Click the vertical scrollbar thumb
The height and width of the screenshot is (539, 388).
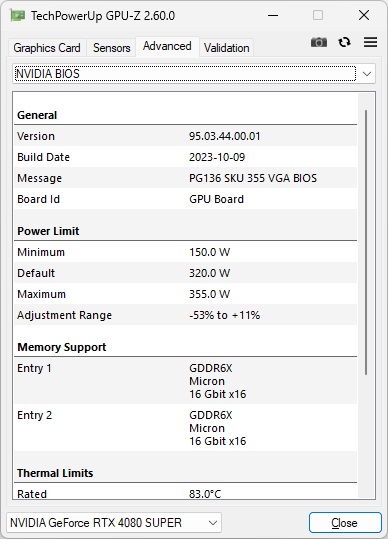click(x=366, y=242)
